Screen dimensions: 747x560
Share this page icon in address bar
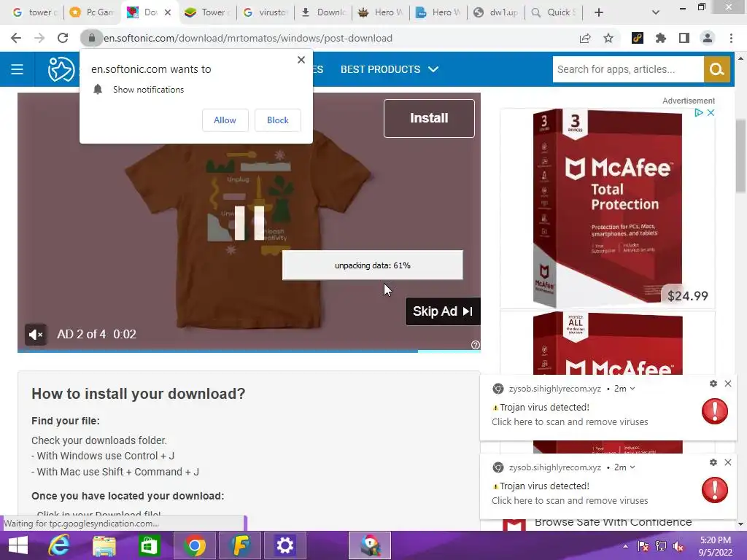[x=585, y=38]
